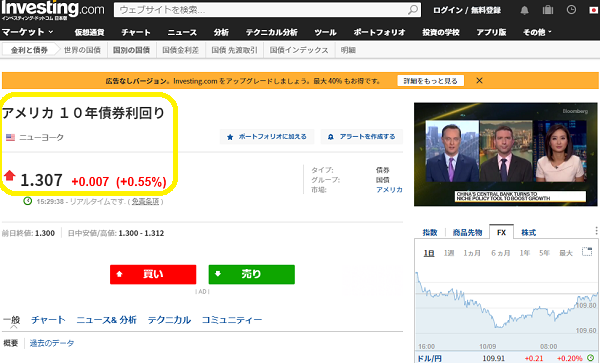
Task: Switch to the チャート tab below buy/sell
Action: click(48, 319)
